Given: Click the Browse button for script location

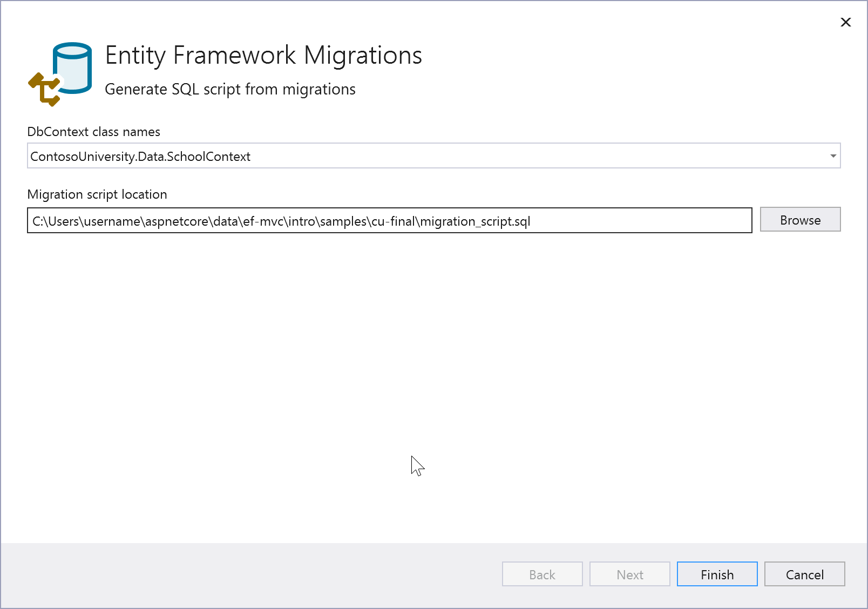Looking at the screenshot, I should [800, 220].
